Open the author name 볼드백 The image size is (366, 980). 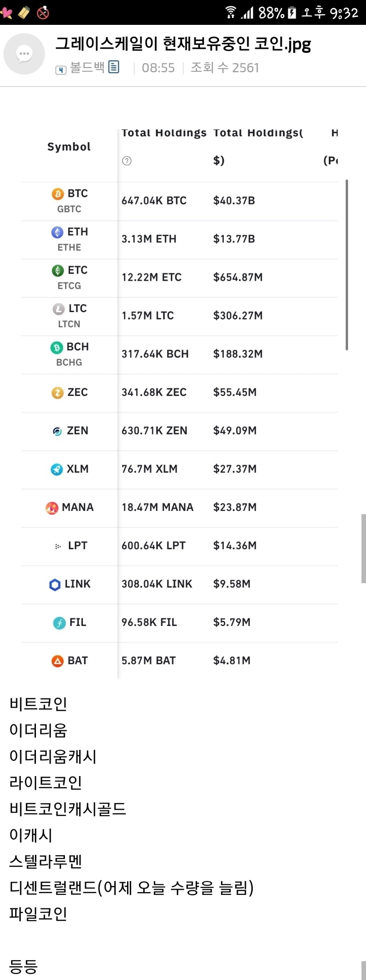tap(87, 68)
